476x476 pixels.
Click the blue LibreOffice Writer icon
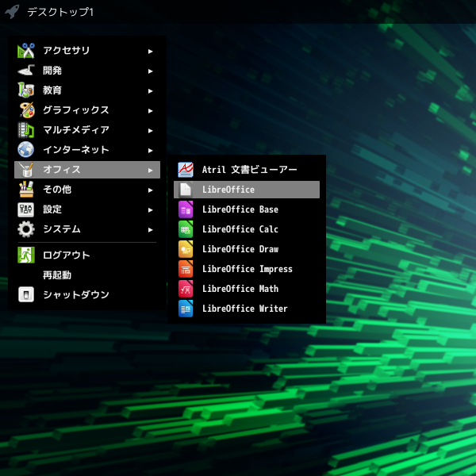(186, 309)
